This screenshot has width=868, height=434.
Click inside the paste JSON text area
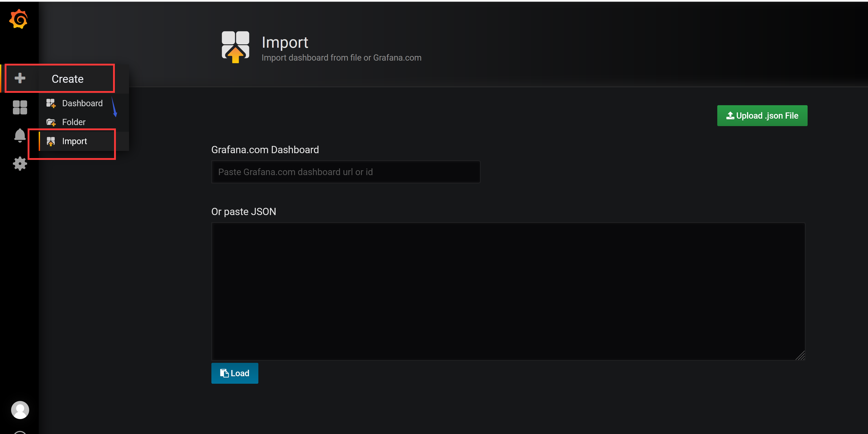(508, 291)
